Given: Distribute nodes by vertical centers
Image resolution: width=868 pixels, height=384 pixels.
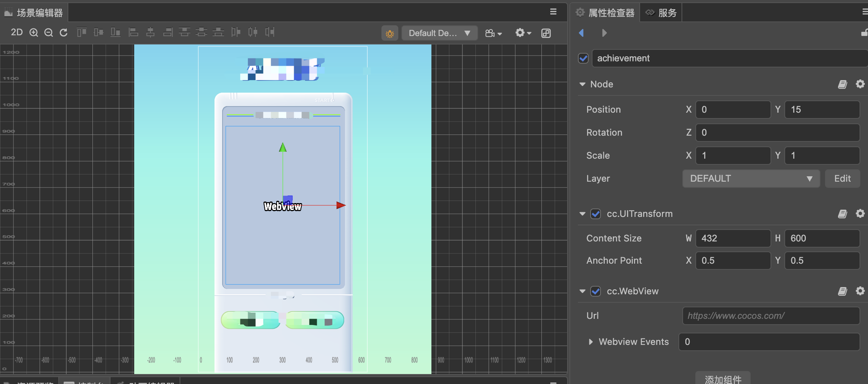Looking at the screenshot, I should [201, 32].
